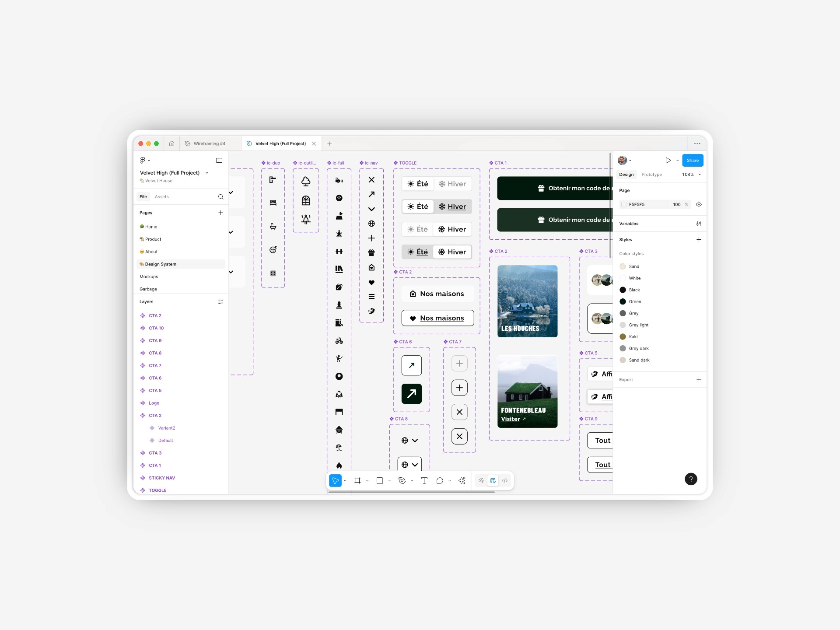Expand pen tool options chevron
840x630 pixels.
click(x=412, y=480)
